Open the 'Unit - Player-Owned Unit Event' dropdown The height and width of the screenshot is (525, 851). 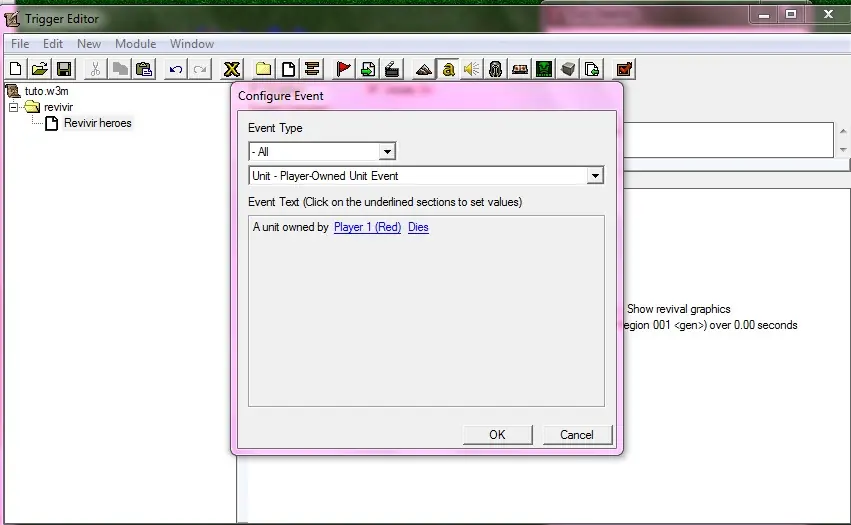(x=426, y=175)
